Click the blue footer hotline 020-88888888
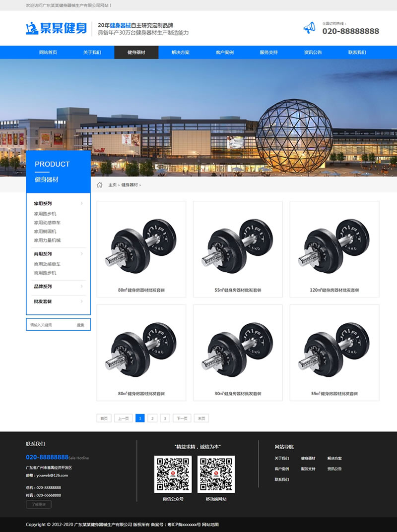The width and height of the screenshot is (397, 532). pos(47,457)
